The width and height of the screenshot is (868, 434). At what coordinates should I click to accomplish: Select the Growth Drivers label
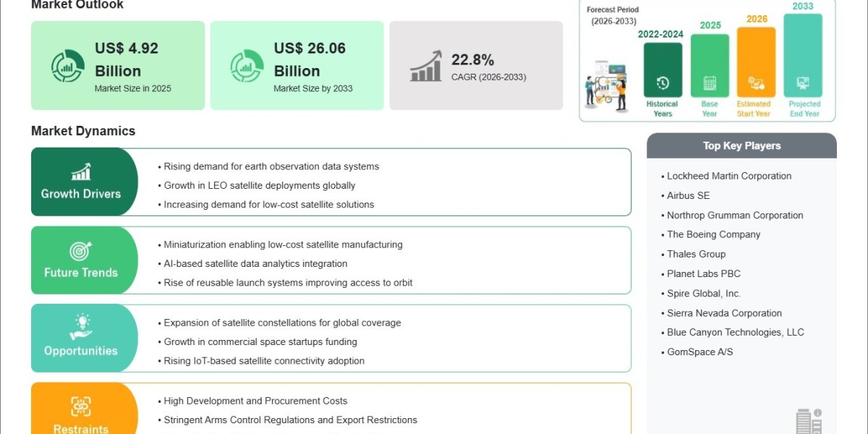coord(81,194)
